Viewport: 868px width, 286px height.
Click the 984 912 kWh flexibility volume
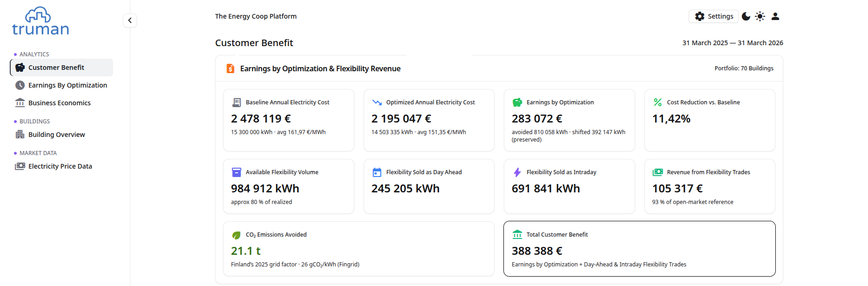click(265, 189)
